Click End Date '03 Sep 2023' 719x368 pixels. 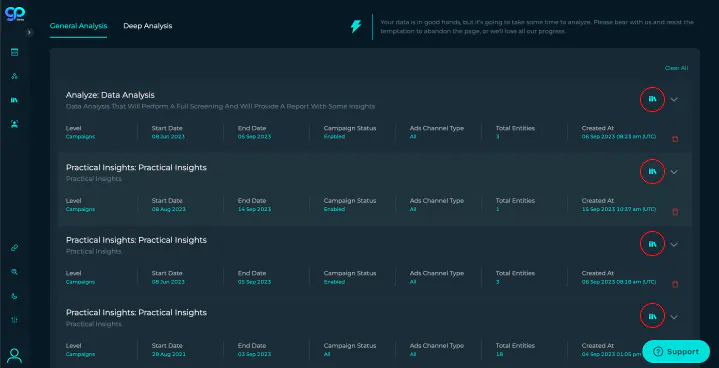[254, 354]
